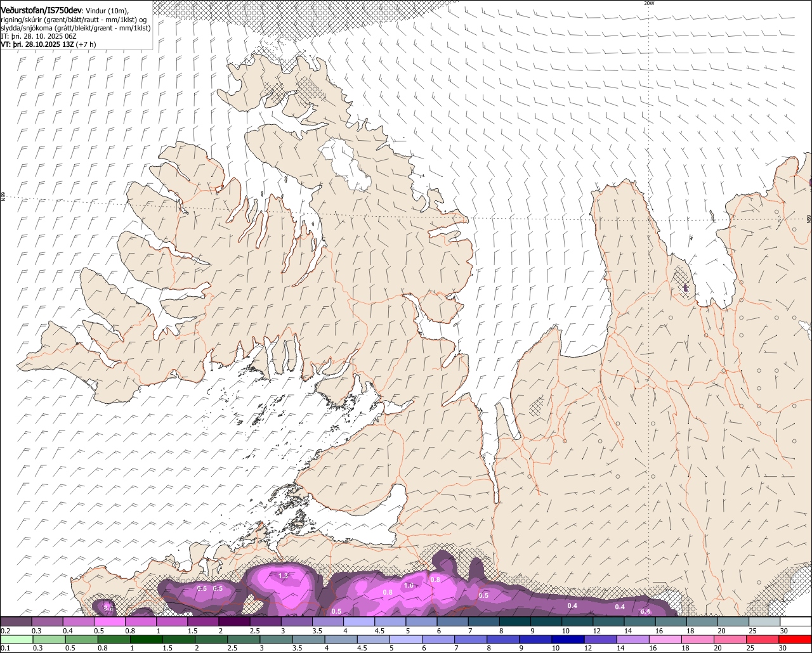Pick the bright pink swatch between 0.5 and 0.8
The width and height of the screenshot is (812, 653).
click(109, 622)
